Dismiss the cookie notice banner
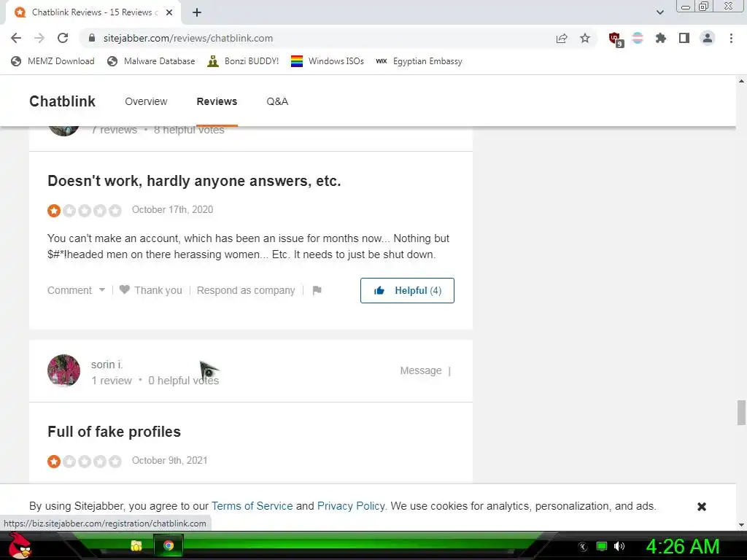The height and width of the screenshot is (560, 747). 701,506
